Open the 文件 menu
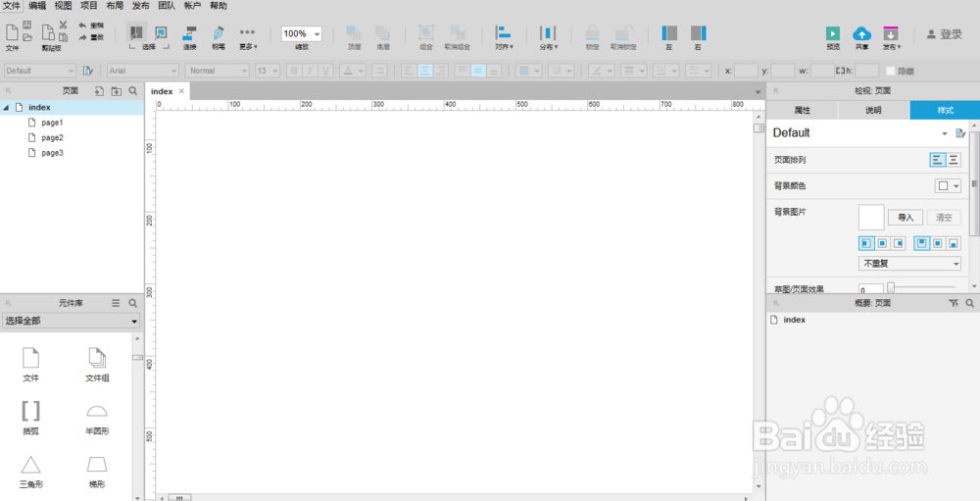This screenshot has height=501, width=980. [12, 6]
